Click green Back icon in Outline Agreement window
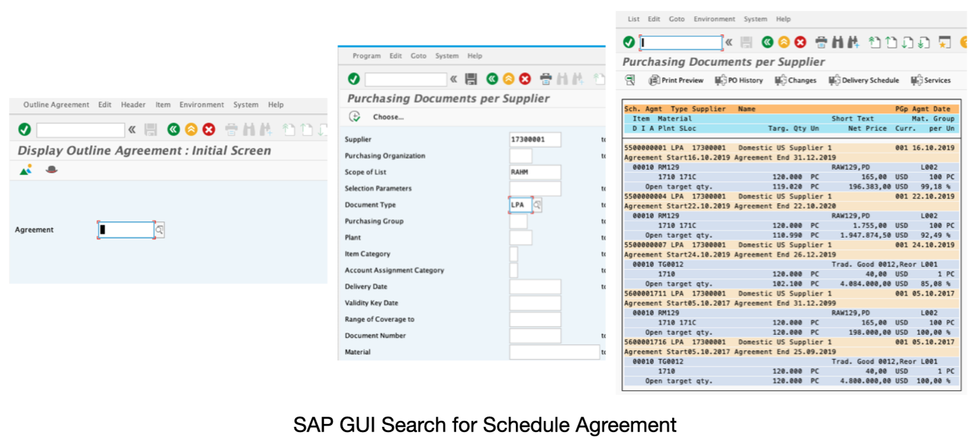 173,129
